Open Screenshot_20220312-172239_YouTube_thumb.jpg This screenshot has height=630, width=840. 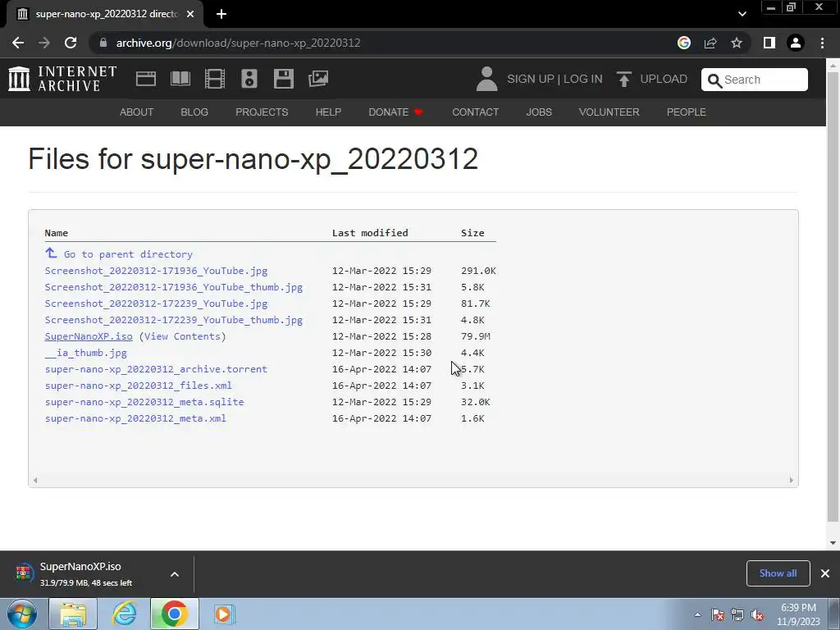(x=174, y=320)
